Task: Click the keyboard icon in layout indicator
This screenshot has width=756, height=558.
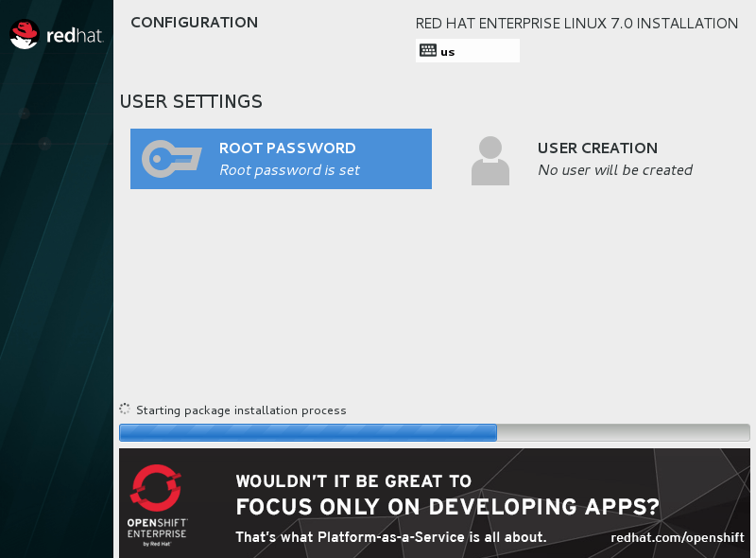Action: point(428,51)
